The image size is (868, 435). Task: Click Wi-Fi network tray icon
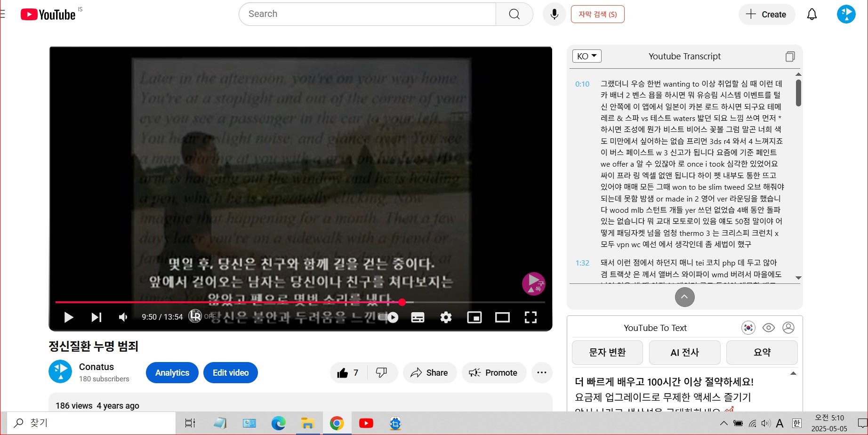point(753,423)
